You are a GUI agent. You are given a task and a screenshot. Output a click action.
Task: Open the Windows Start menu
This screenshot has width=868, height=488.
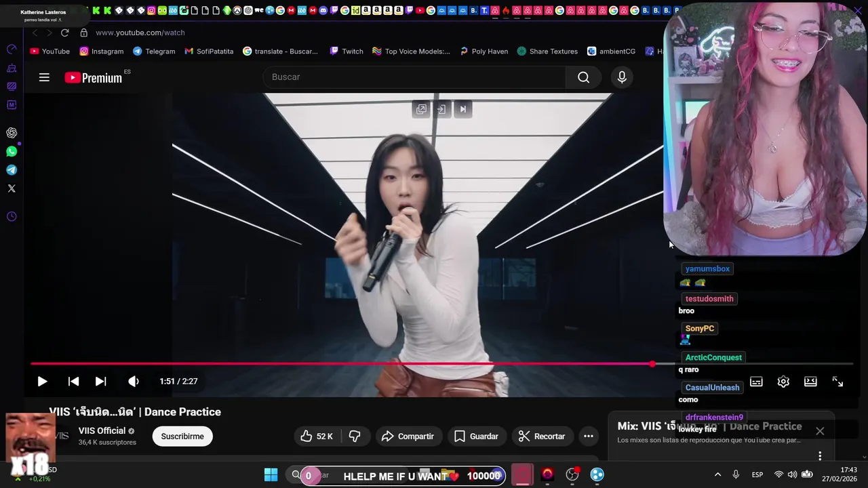[x=271, y=474]
